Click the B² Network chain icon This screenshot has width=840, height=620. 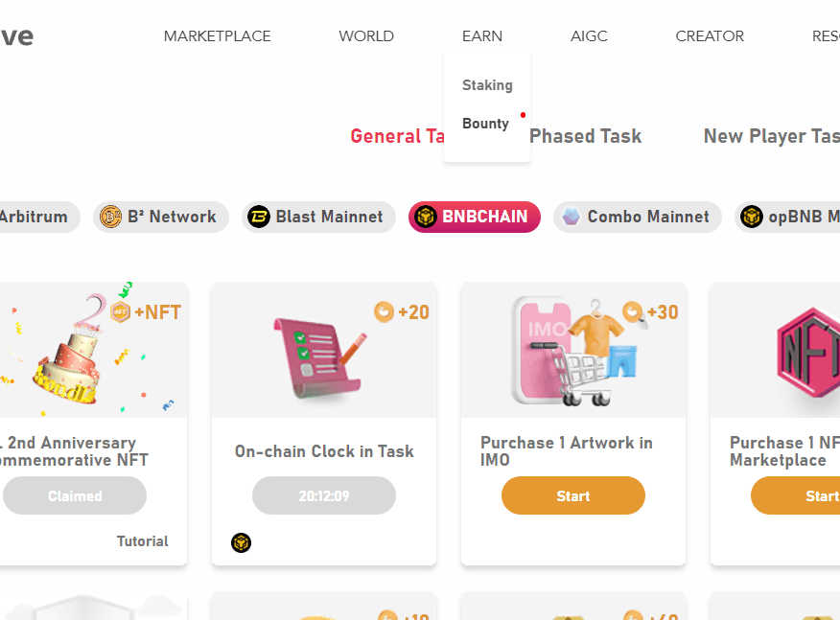click(111, 217)
